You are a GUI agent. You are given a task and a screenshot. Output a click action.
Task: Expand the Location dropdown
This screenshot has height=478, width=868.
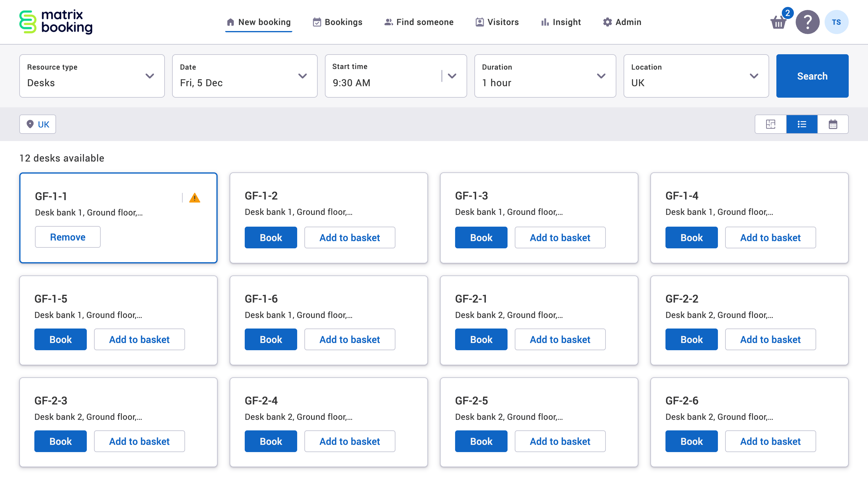(696, 76)
